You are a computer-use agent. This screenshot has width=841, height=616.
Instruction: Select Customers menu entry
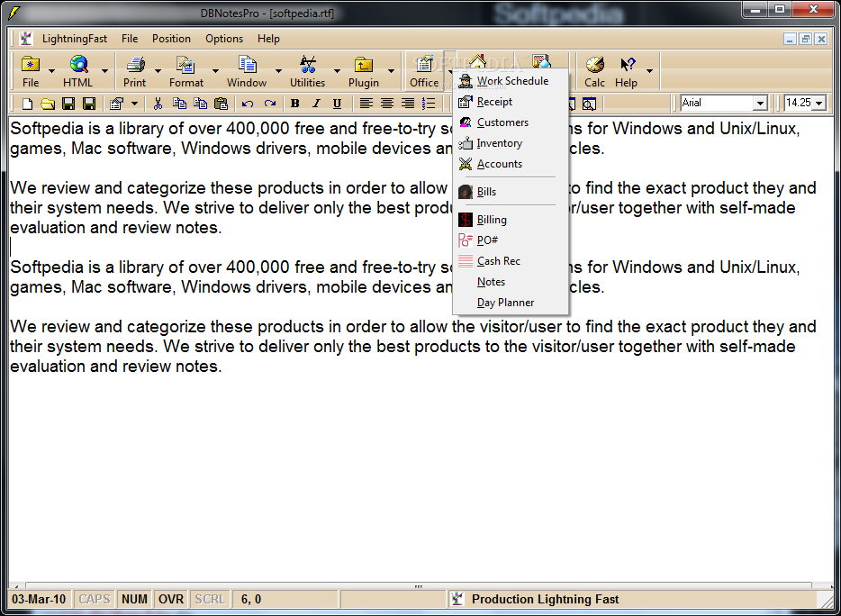point(510,122)
